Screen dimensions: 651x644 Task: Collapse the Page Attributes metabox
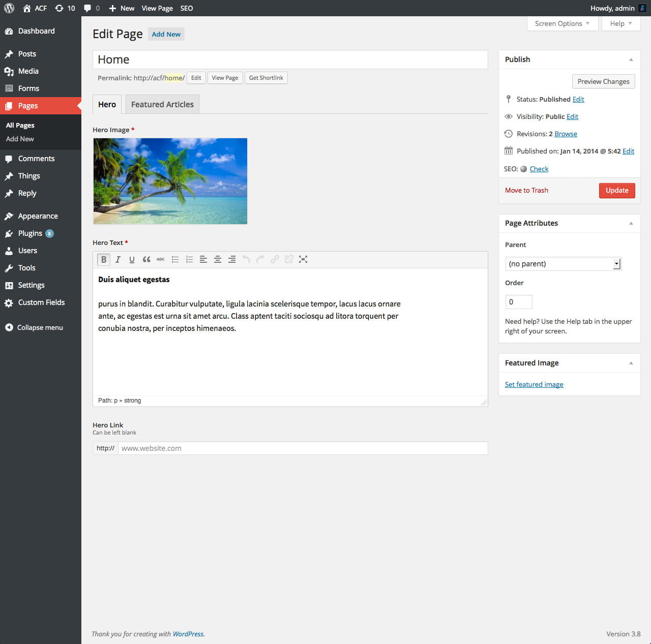(x=631, y=223)
